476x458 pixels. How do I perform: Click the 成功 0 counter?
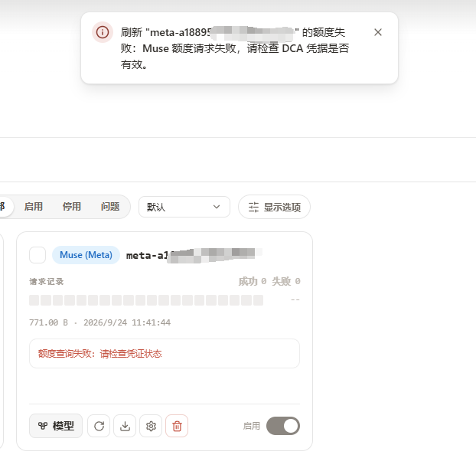click(x=253, y=281)
